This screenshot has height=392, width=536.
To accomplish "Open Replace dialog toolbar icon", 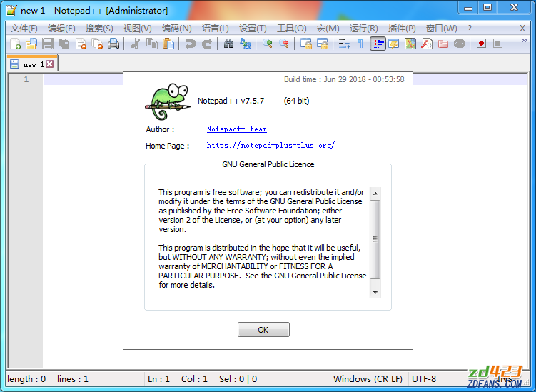I will tap(245, 44).
